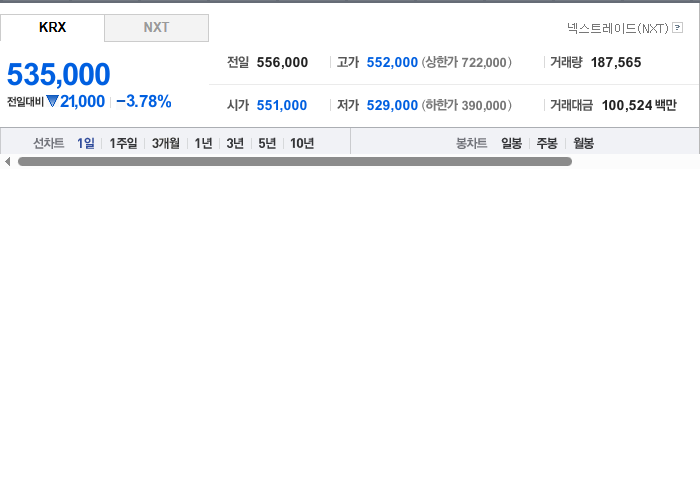Click the price change 21,000
The image size is (700, 490).
click(82, 101)
